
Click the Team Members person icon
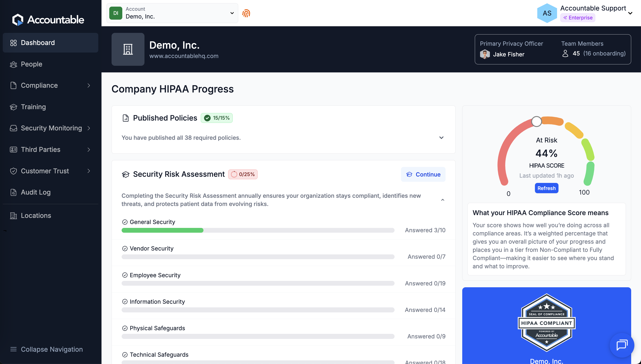[x=565, y=53]
